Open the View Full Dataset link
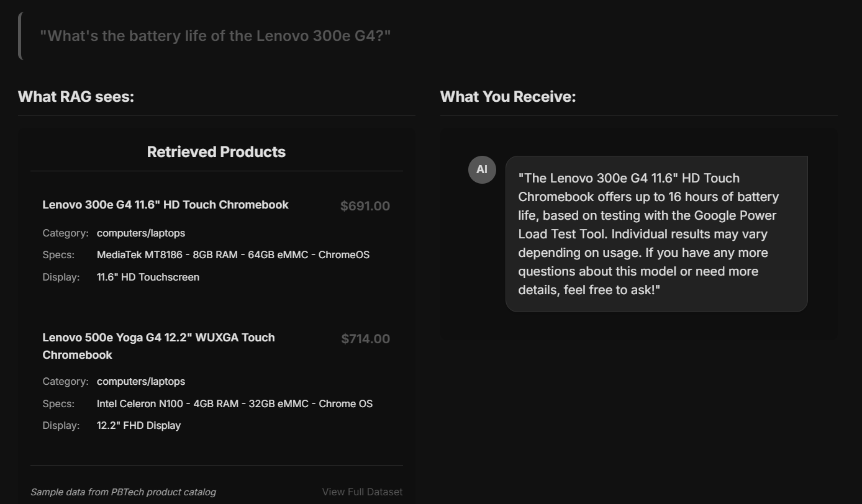 point(362,492)
